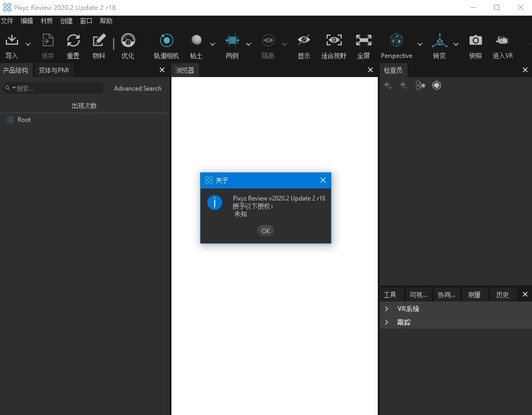Click the Reset (重置) refresh icon
Screen dimensions: 532x415
tap(73, 41)
